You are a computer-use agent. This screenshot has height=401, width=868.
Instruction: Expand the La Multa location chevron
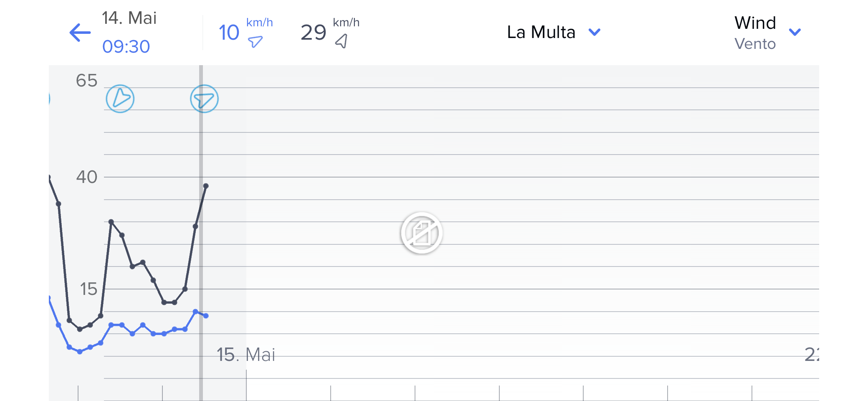pos(594,32)
